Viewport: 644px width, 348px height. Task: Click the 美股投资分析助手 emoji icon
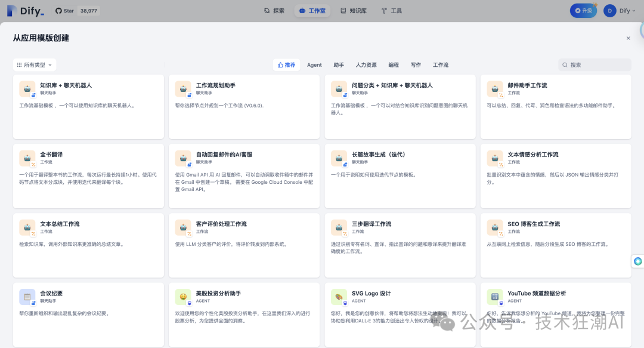tap(183, 297)
